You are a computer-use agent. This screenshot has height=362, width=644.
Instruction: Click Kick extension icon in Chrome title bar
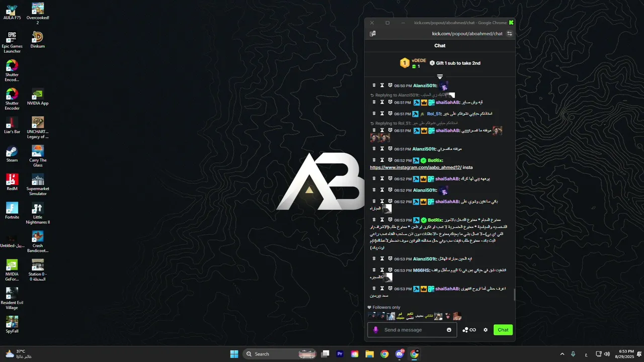pyautogui.click(x=511, y=23)
